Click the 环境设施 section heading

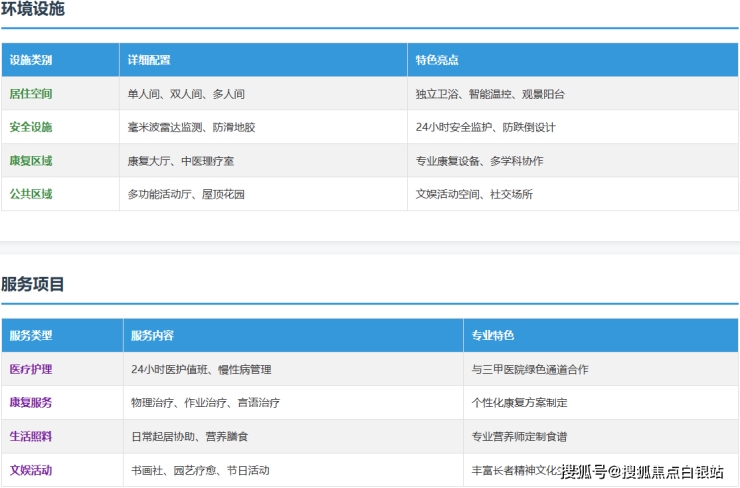point(32,10)
